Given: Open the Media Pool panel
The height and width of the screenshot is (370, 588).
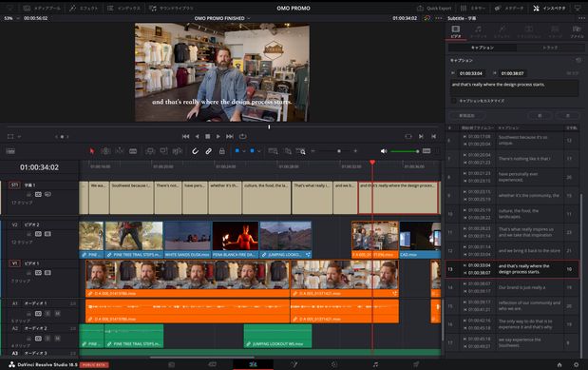Looking at the screenshot, I should [x=42, y=8].
